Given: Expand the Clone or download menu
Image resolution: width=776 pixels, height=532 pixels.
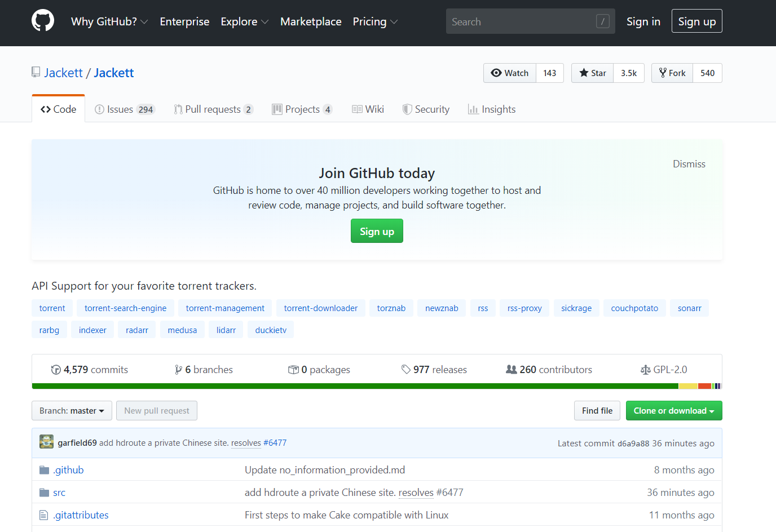Looking at the screenshot, I should click(674, 410).
